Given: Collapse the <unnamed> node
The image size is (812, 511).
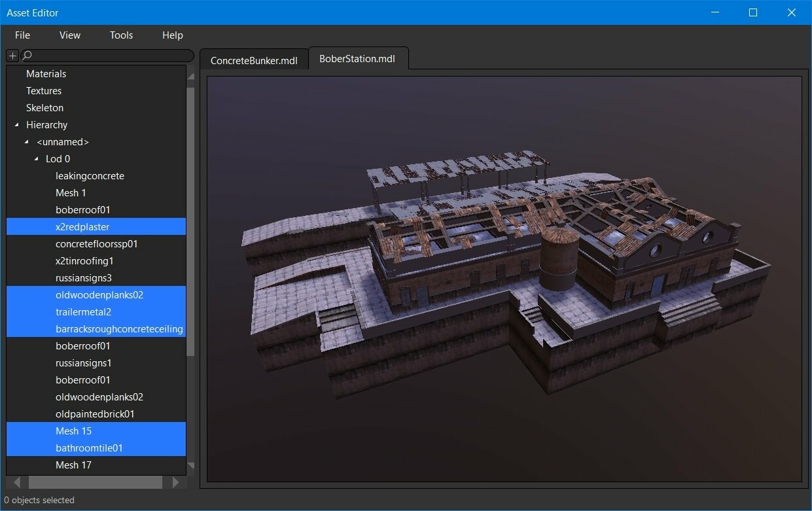Looking at the screenshot, I should pos(26,141).
